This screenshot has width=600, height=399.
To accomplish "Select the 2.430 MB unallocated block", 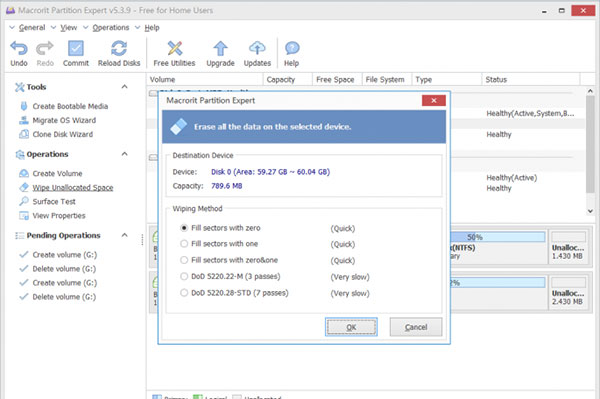I will click(x=568, y=293).
